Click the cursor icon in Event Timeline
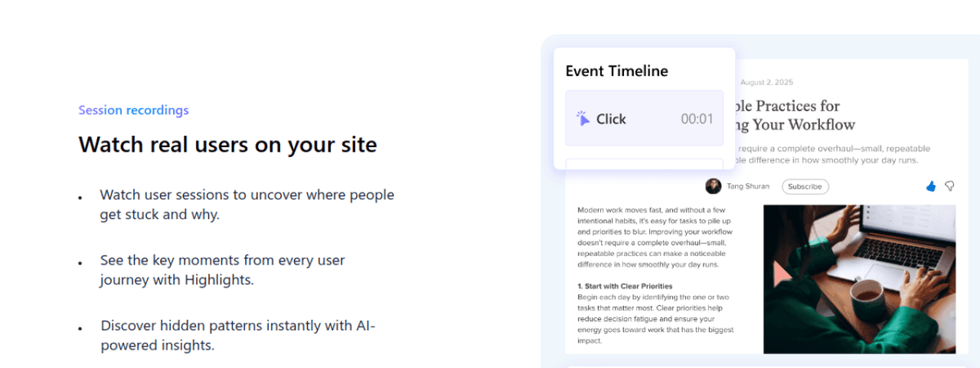The image size is (980, 368). click(x=583, y=119)
